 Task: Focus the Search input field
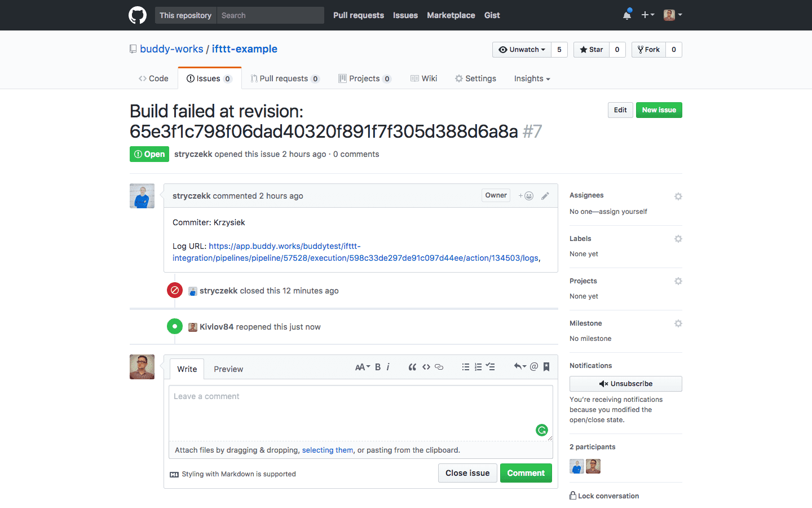point(271,15)
